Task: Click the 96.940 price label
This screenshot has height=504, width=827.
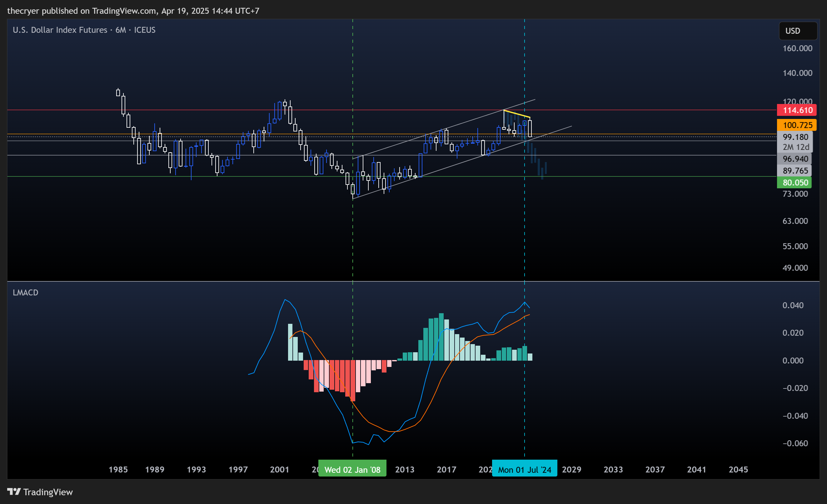Action: click(x=795, y=159)
